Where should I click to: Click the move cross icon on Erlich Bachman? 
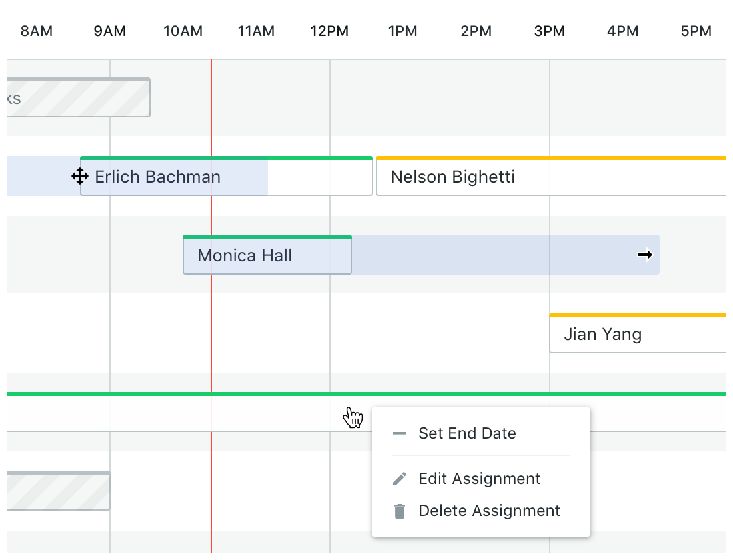[80, 177]
